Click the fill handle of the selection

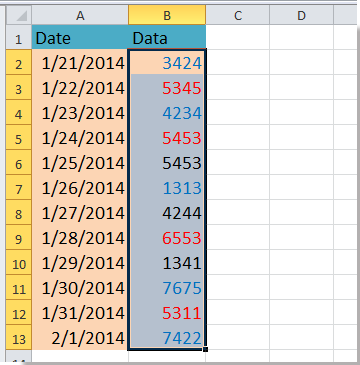[x=206, y=349]
